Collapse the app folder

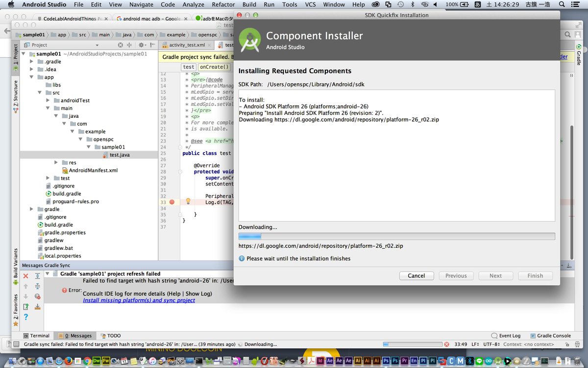pyautogui.click(x=32, y=77)
